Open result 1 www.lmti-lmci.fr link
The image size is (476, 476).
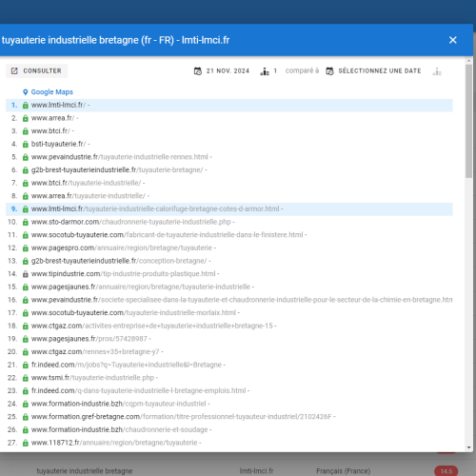[58, 105]
